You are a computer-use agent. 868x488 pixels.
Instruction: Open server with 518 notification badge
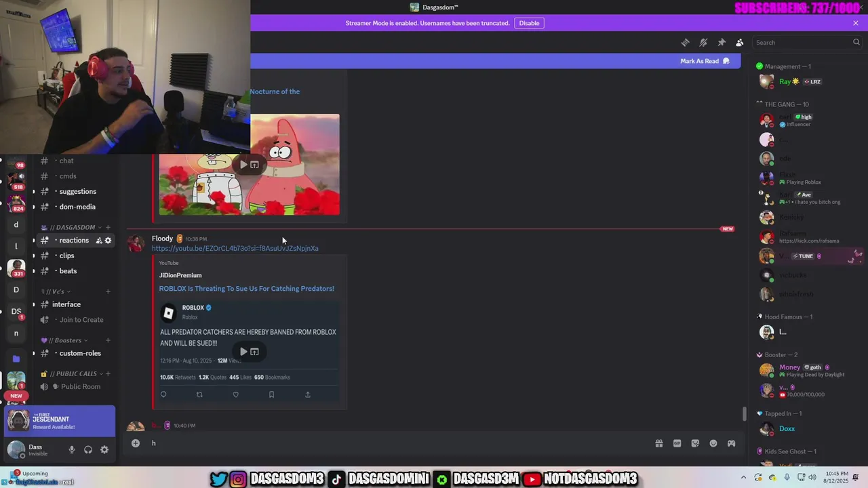[x=16, y=180]
